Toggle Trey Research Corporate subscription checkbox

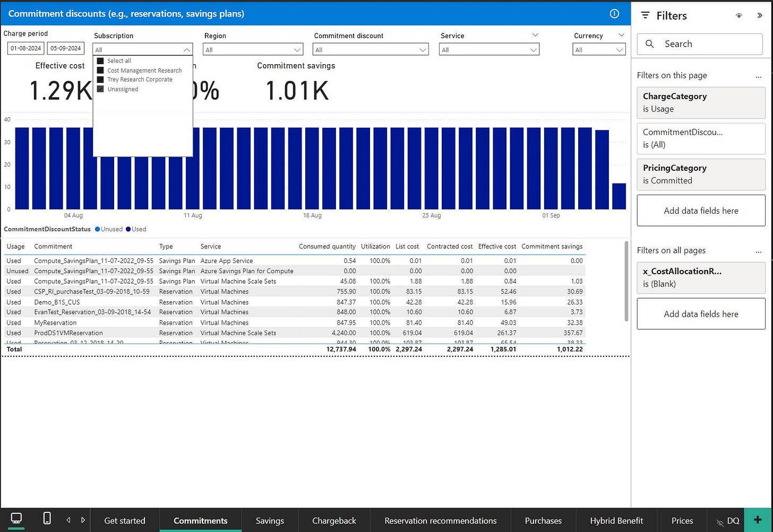click(x=100, y=80)
